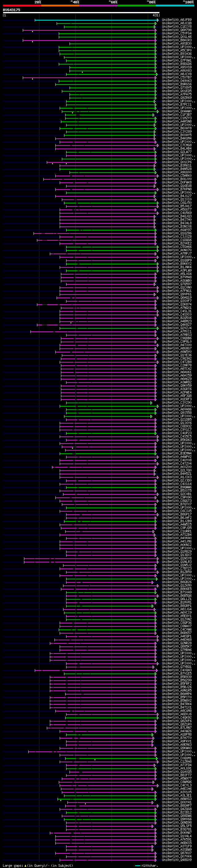197x868 pixels.
Task: Select the UniRef100_B3EMN4 label
Action: click(177, 454)
